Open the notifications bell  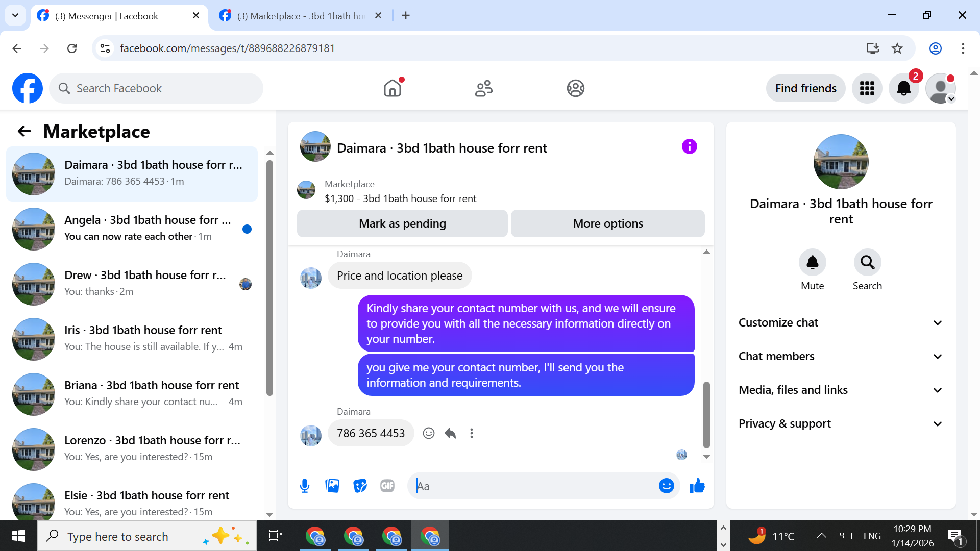pyautogui.click(x=903, y=88)
